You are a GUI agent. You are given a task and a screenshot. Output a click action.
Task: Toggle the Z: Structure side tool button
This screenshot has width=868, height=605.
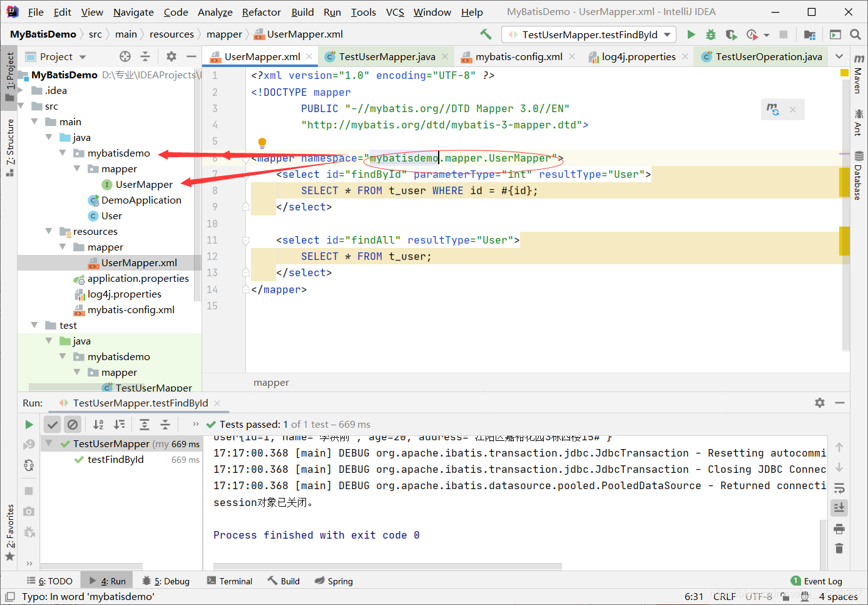coord(9,148)
